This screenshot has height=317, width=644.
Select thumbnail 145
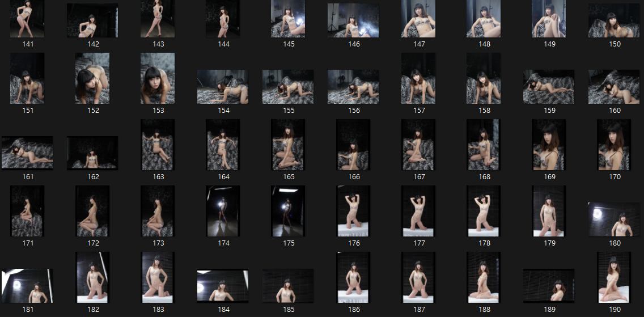[288, 19]
